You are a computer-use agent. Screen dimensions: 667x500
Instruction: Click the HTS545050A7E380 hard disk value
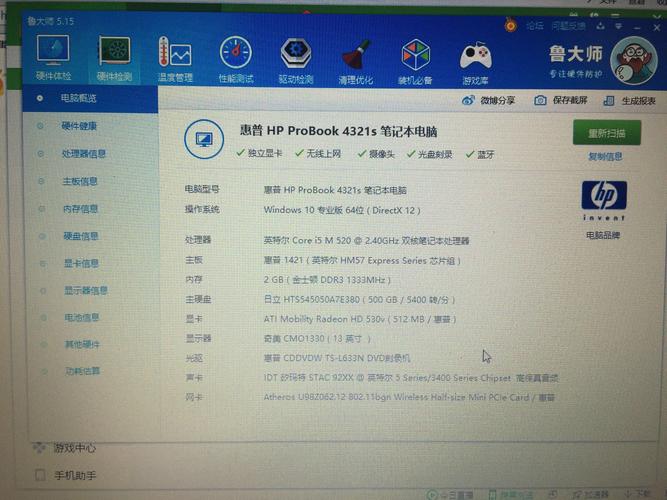pyautogui.click(x=359, y=300)
